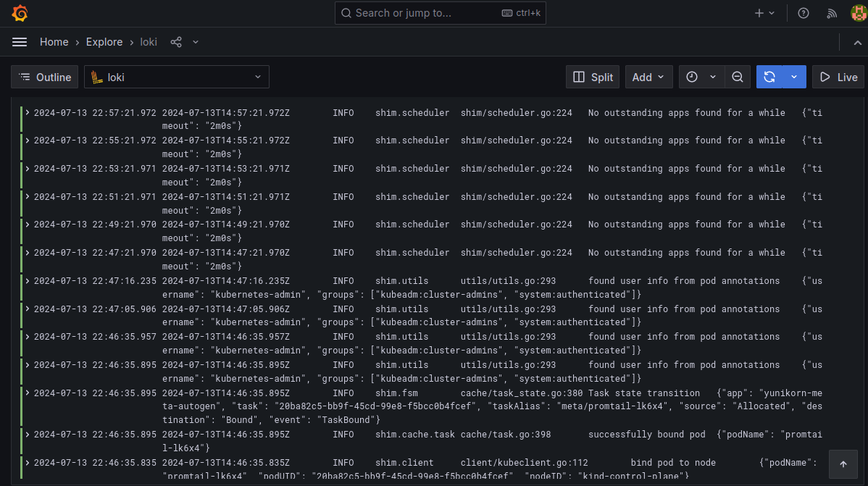Run query with refresh icon button
This screenshot has width=868, height=486.
769,77
